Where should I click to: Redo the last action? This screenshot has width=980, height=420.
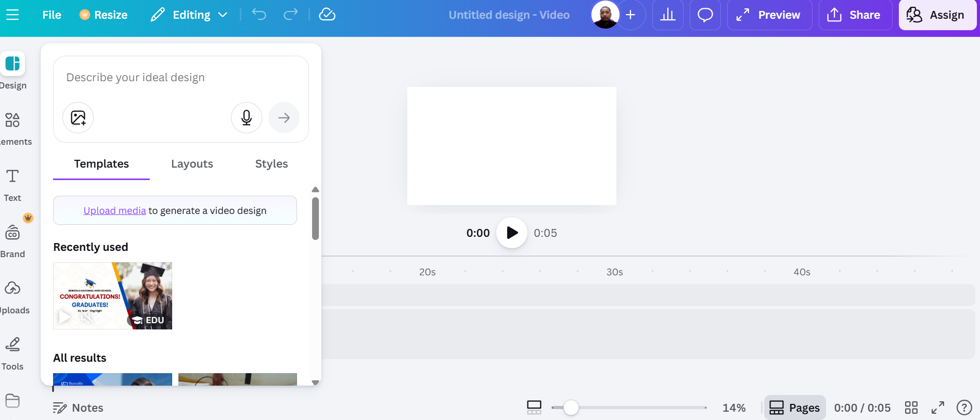point(291,15)
